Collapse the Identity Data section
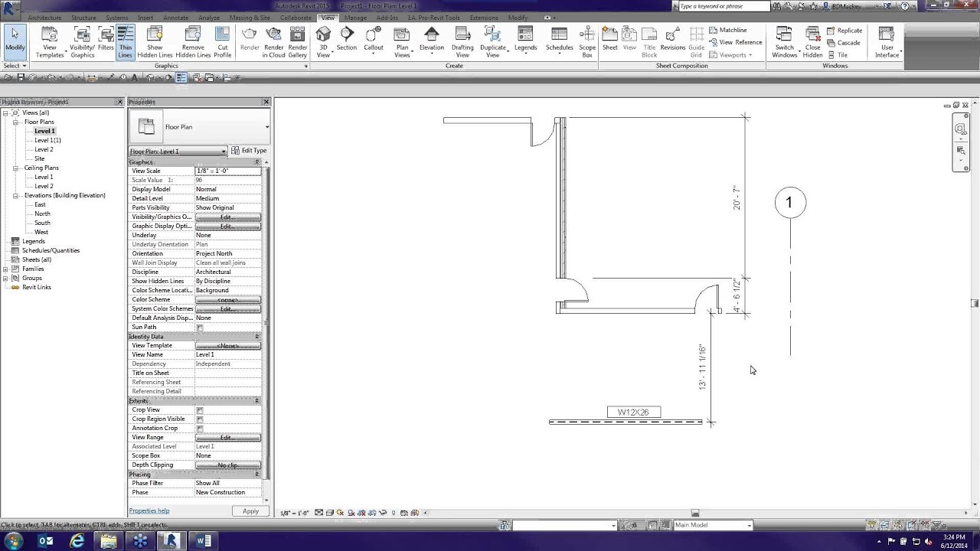The image size is (980, 551). [256, 337]
